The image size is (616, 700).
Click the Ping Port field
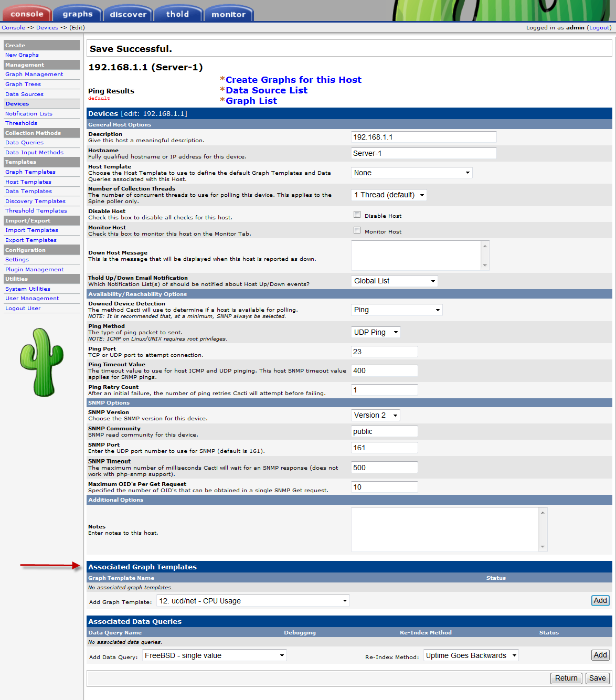click(385, 352)
